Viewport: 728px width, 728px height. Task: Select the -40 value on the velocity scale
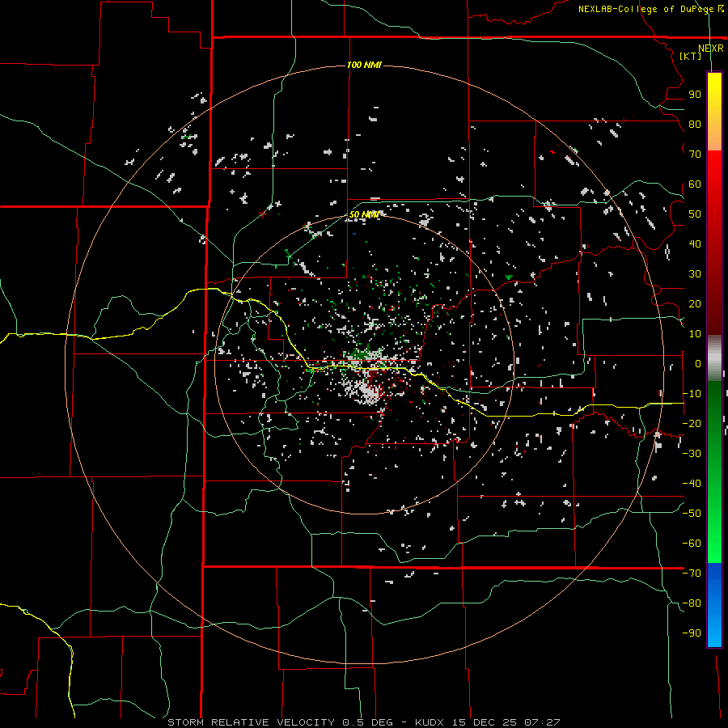pos(692,484)
